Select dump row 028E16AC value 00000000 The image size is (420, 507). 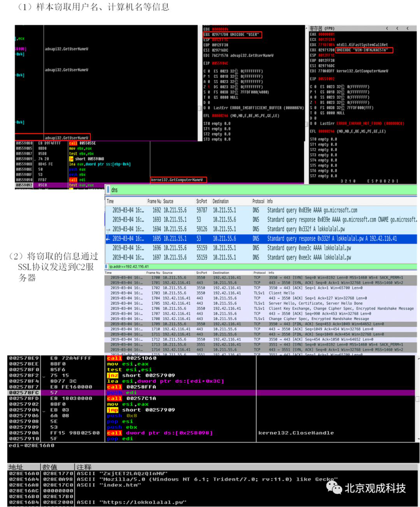[213, 491]
